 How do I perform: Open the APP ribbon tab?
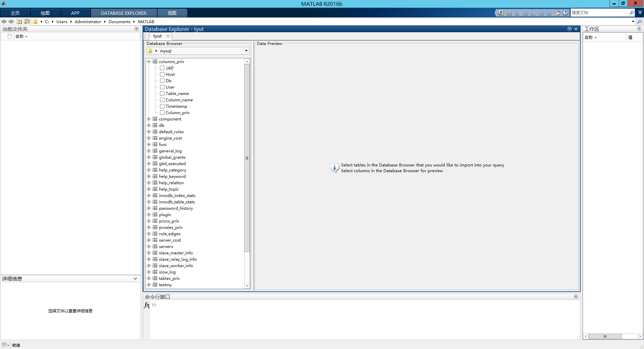pos(75,13)
